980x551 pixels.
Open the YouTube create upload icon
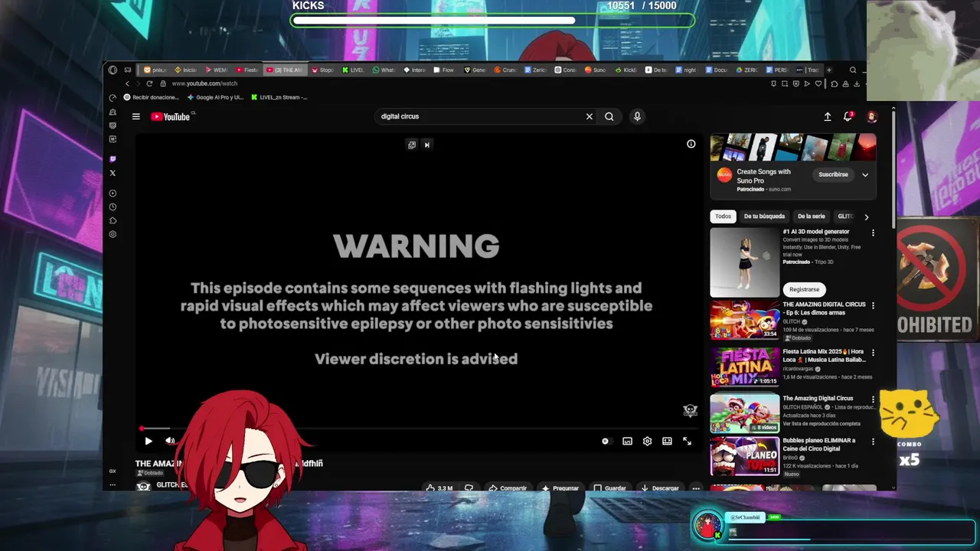click(828, 116)
